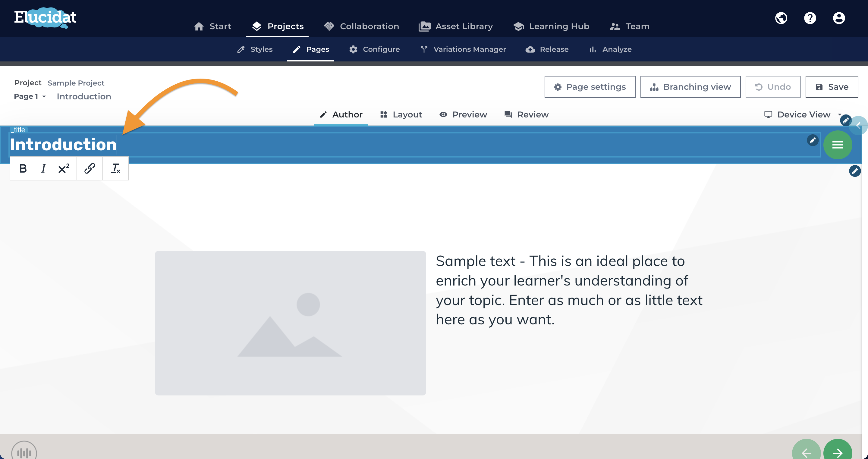
Task: Open the Learning Hub
Action: (x=551, y=26)
